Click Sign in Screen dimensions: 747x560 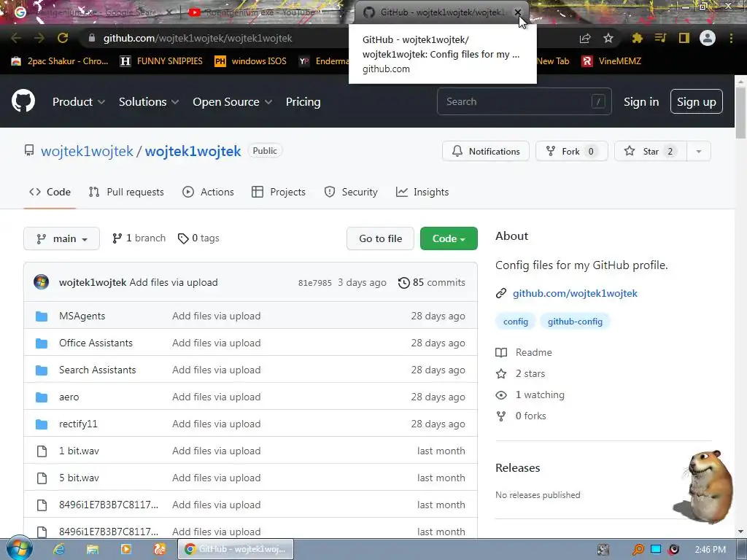[x=641, y=101]
